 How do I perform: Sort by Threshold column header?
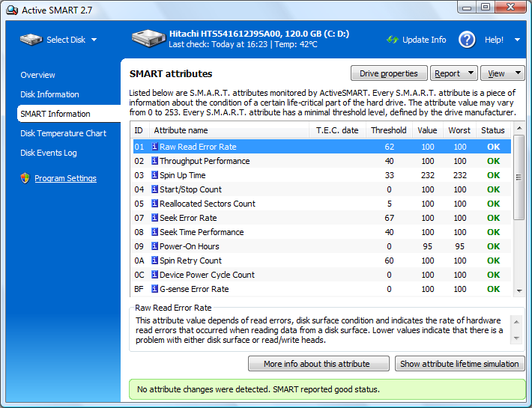point(389,130)
